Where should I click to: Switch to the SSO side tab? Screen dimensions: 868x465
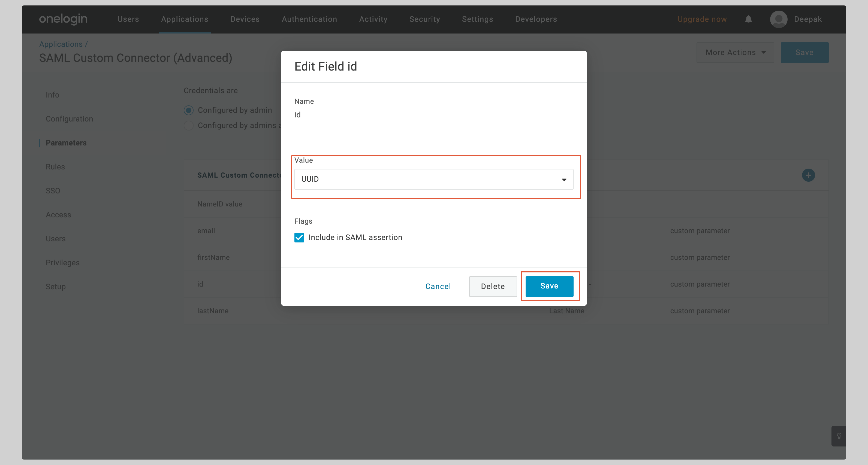tap(53, 191)
